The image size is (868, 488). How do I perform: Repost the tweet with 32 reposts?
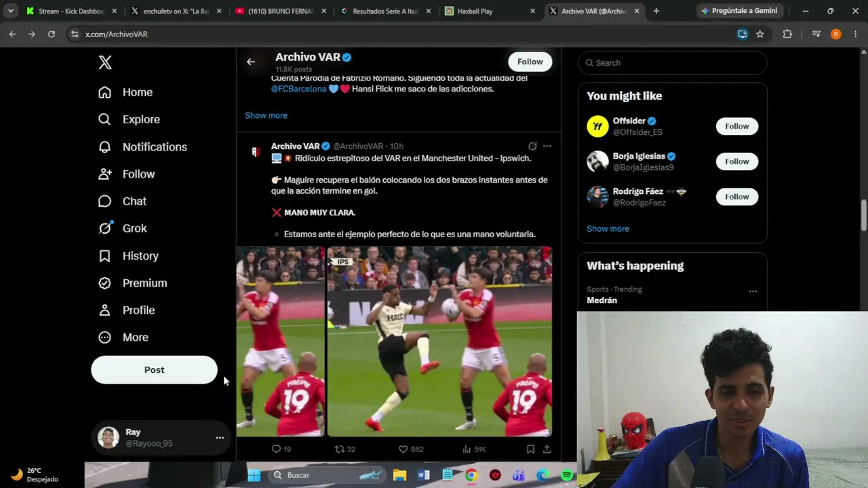[345, 449]
